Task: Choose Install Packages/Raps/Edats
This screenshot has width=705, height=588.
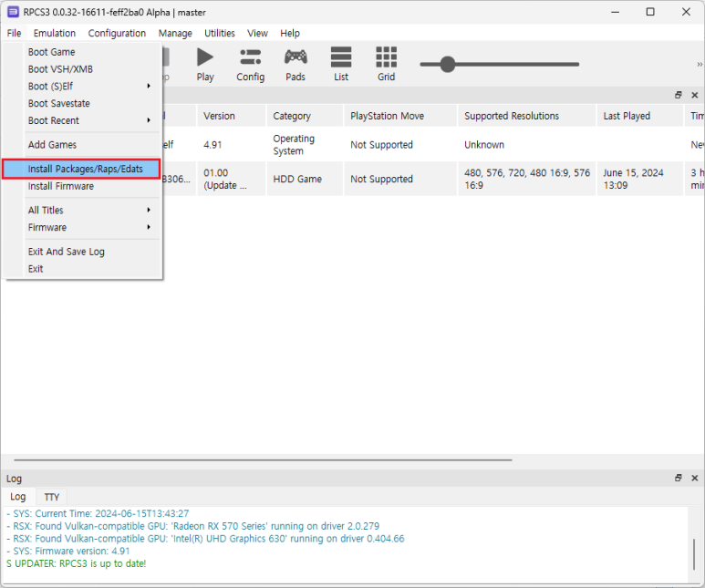Action: (x=81, y=169)
